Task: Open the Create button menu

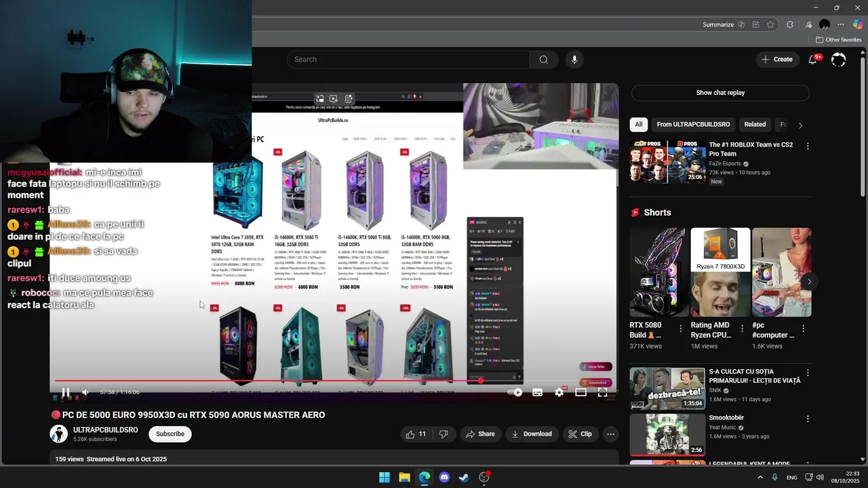Action: (777, 60)
